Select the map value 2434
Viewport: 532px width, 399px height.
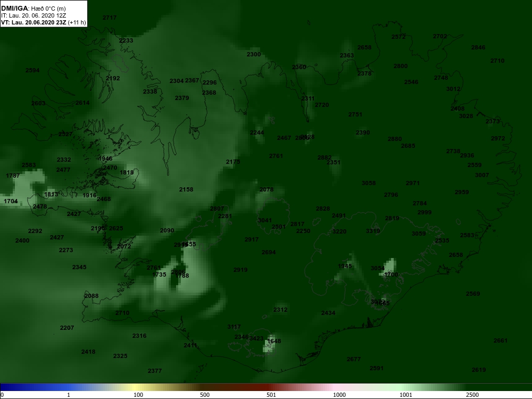click(x=328, y=313)
